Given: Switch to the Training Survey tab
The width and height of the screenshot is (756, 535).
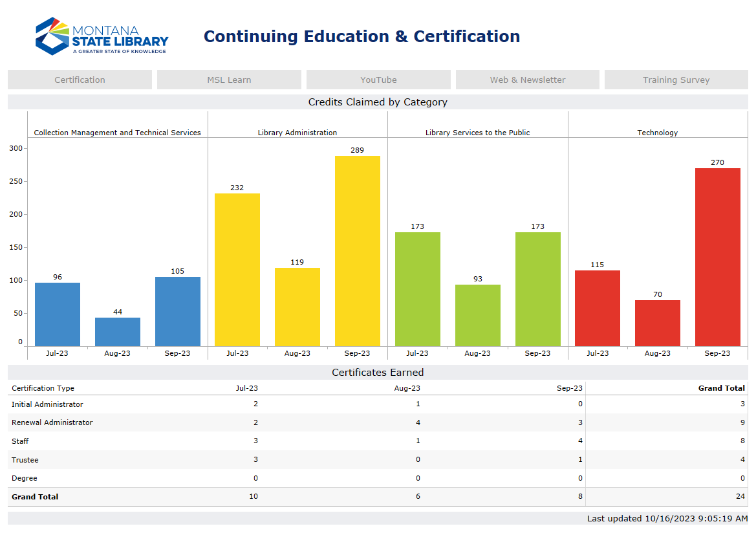Looking at the screenshot, I should coord(676,79).
